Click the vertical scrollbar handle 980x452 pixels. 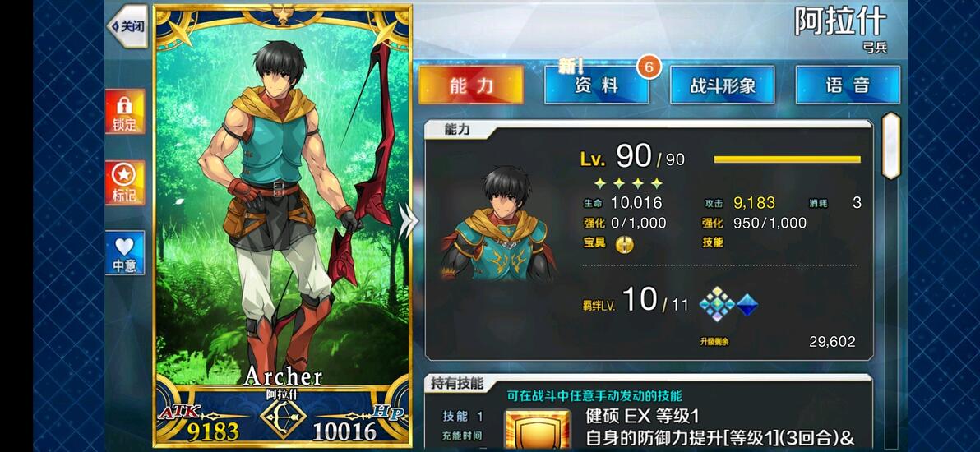click(890, 145)
